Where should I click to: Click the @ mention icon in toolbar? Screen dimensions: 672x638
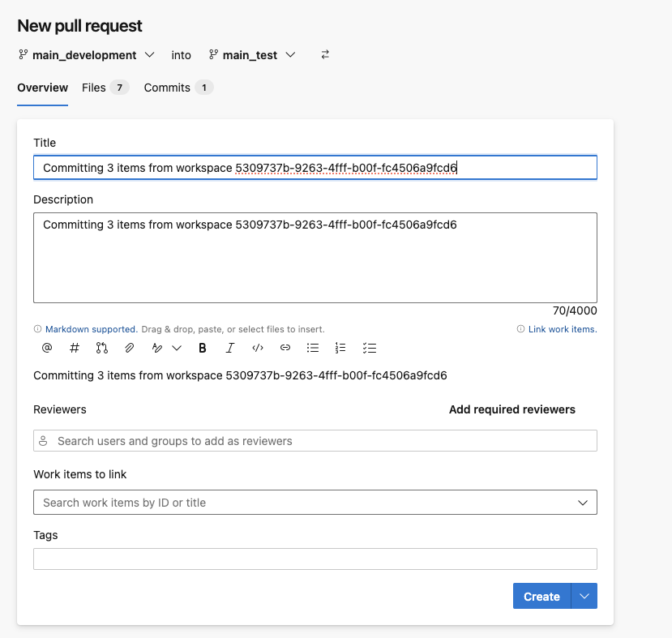click(47, 348)
